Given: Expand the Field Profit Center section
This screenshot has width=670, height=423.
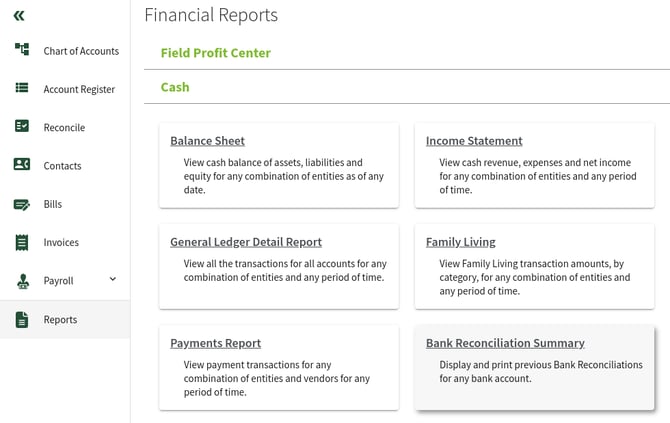Looking at the screenshot, I should (x=215, y=53).
